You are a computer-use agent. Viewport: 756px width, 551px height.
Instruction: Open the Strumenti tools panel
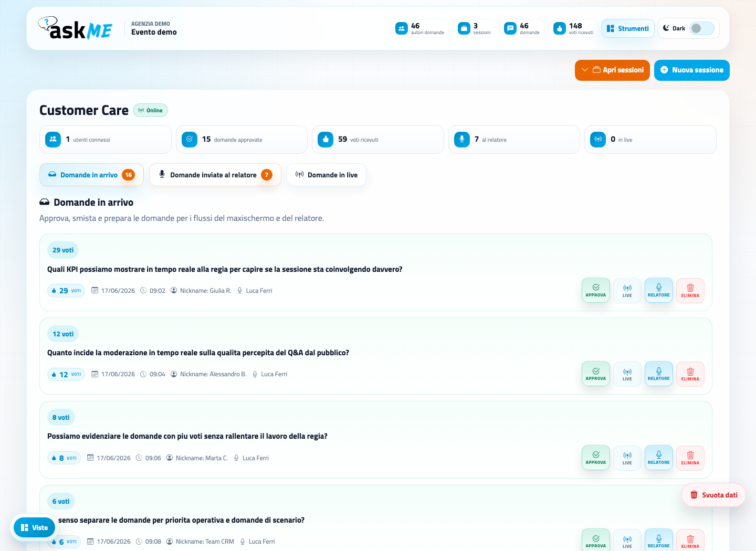[628, 28]
